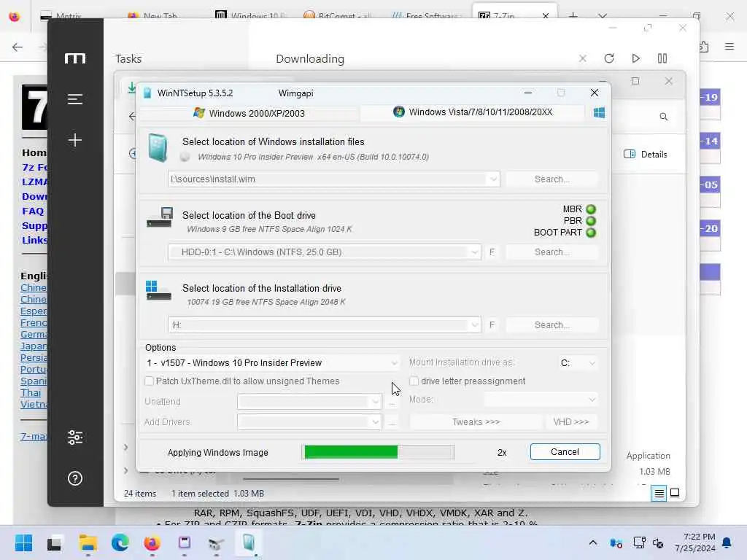747x560 pixels.
Task: Switch to the Windows 10 browser tab
Action: point(250,16)
